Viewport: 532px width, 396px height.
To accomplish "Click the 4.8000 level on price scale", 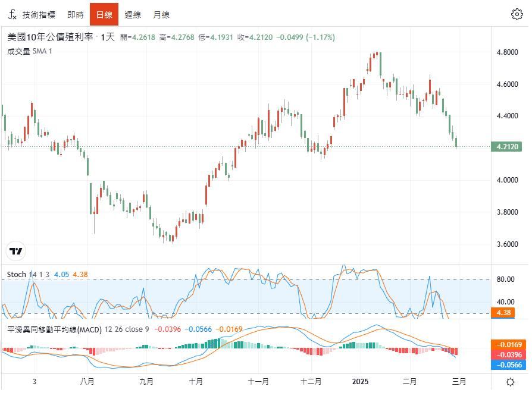I will tap(507, 52).
